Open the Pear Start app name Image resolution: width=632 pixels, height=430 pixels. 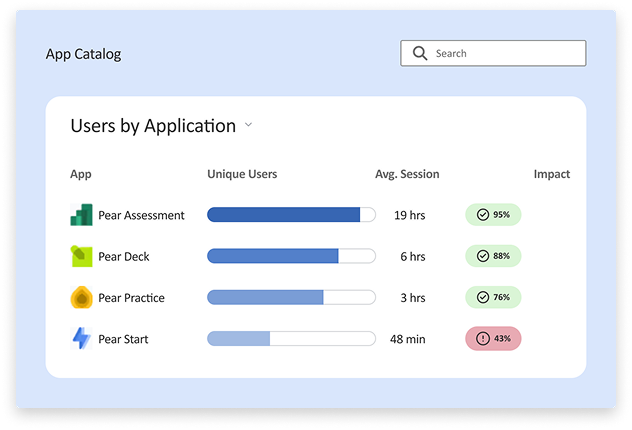coord(123,339)
